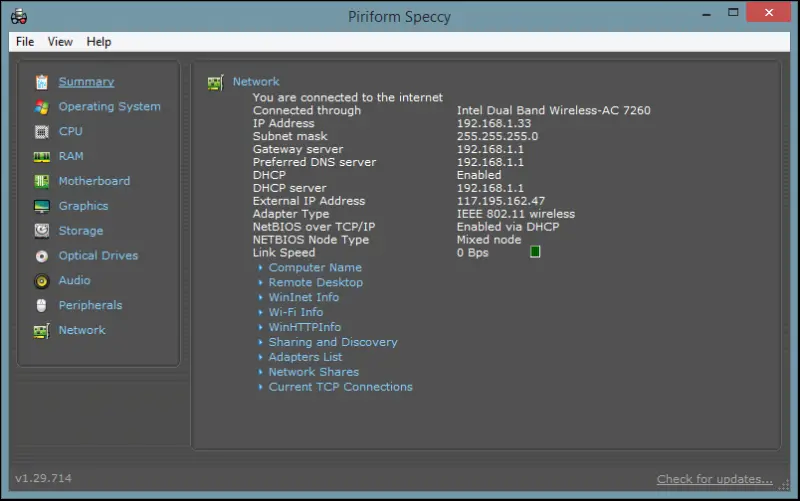Click the Piriform Speccy title bar text

point(399,17)
